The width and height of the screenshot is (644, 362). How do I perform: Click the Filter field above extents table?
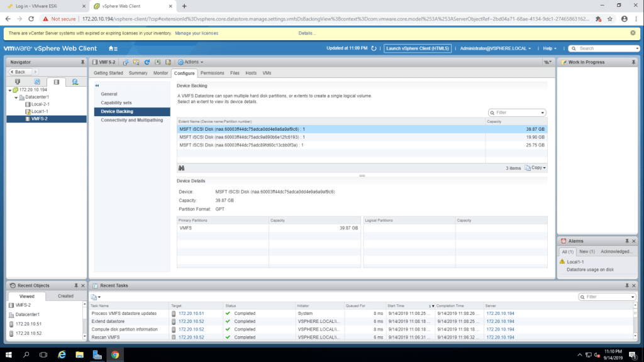point(519,112)
